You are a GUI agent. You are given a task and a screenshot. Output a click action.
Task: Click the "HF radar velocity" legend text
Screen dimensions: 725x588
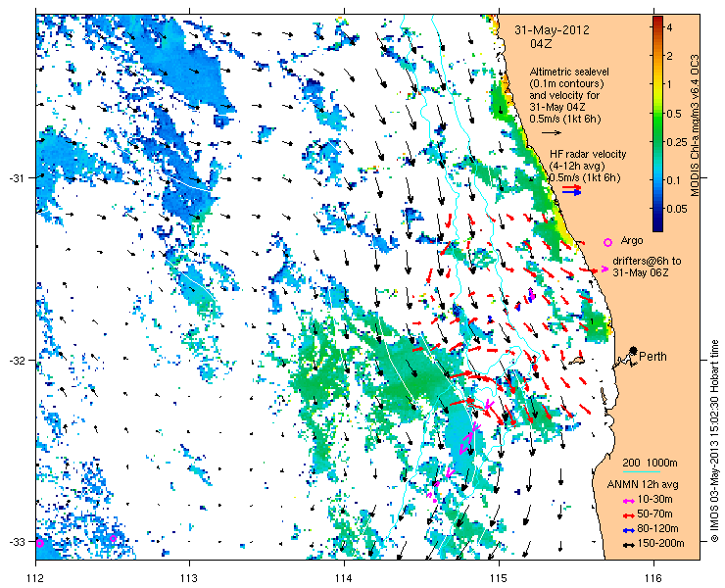[x=588, y=154]
